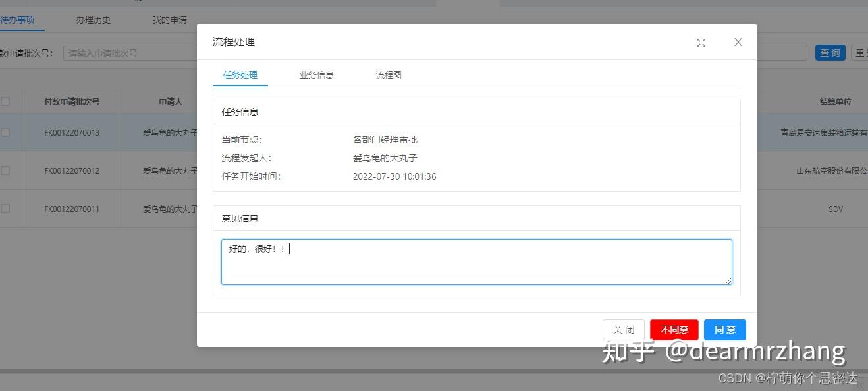
Task: Click the red 不同意 reject button
Action: point(674,330)
